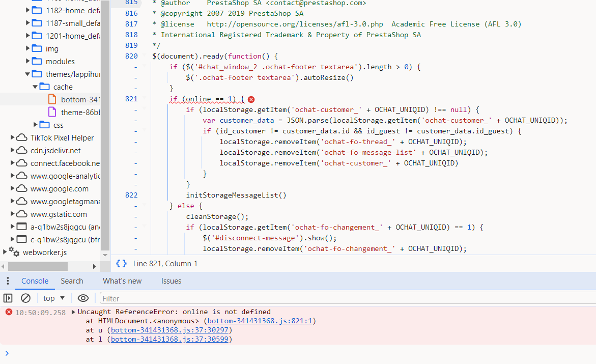Viewport: 596px width, 364px height.
Task: Select the www.google-analytics tree item
Action: point(65,176)
